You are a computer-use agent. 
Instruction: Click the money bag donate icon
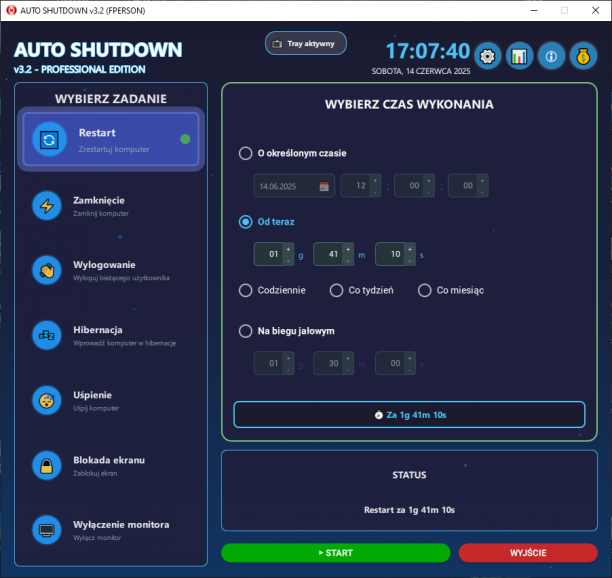pos(583,57)
